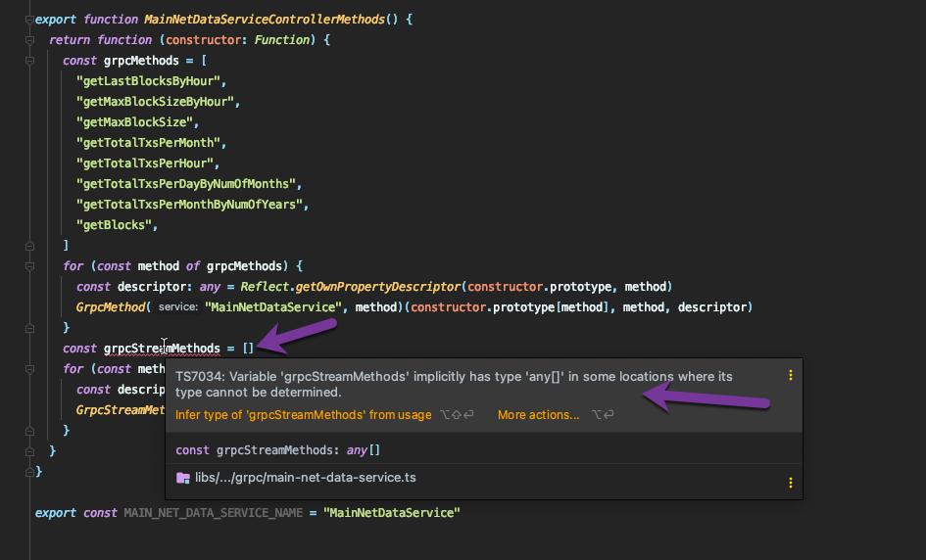This screenshot has height=560, width=926.
Task: Click the Reflect identifier
Action: (264, 287)
